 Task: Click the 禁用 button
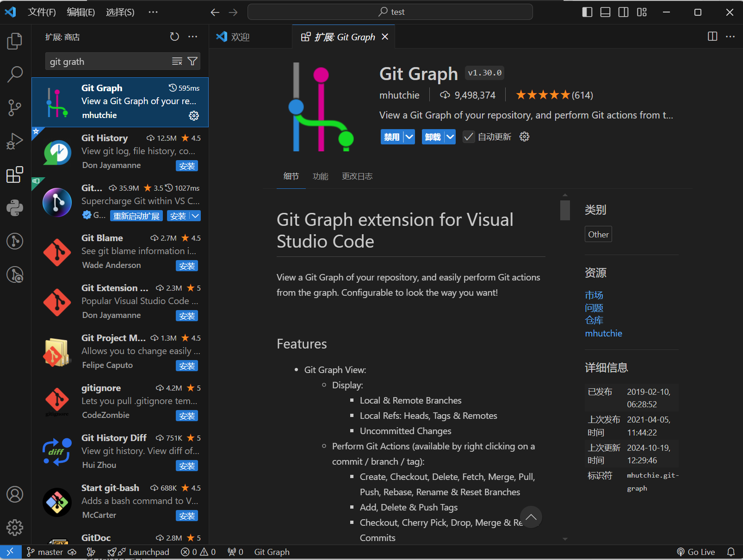(x=392, y=137)
